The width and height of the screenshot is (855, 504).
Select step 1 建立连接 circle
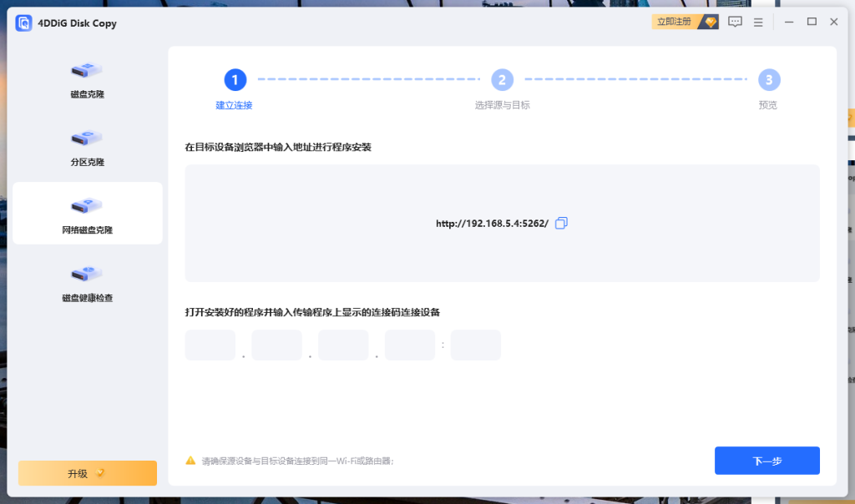235,80
